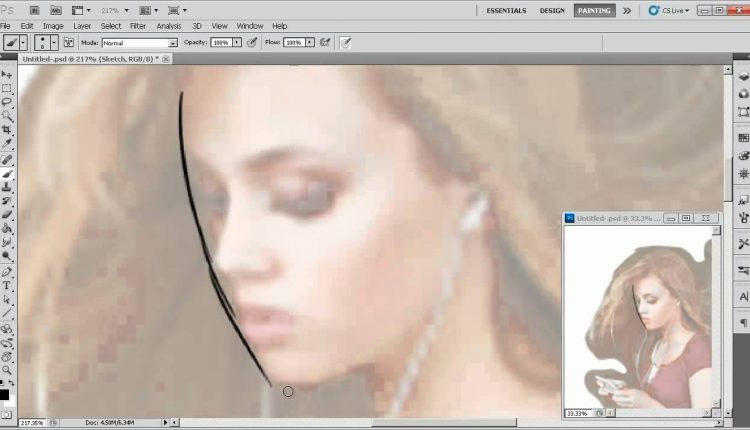Open the Edit menu

coord(27,26)
